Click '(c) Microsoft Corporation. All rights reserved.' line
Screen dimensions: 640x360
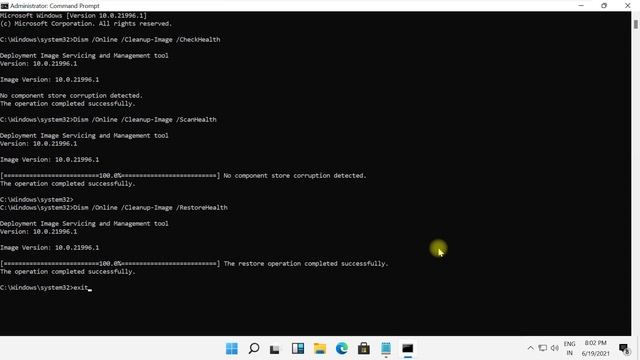point(86,24)
